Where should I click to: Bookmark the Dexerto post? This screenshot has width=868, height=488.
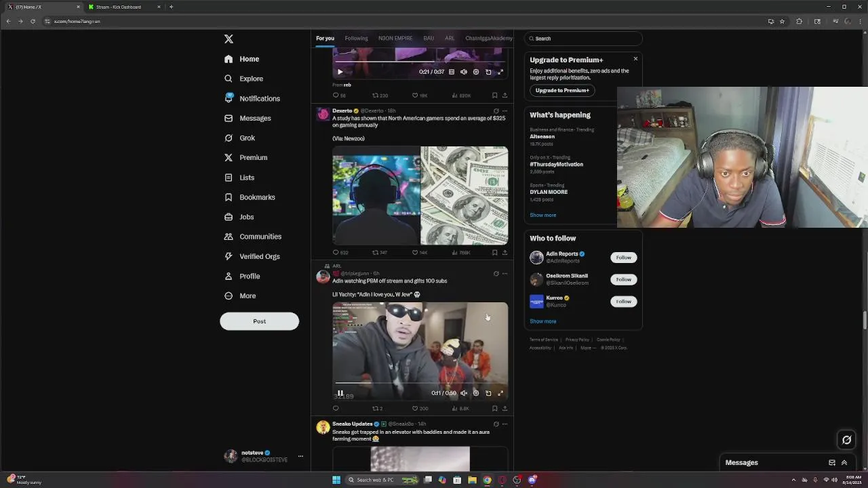tap(494, 252)
